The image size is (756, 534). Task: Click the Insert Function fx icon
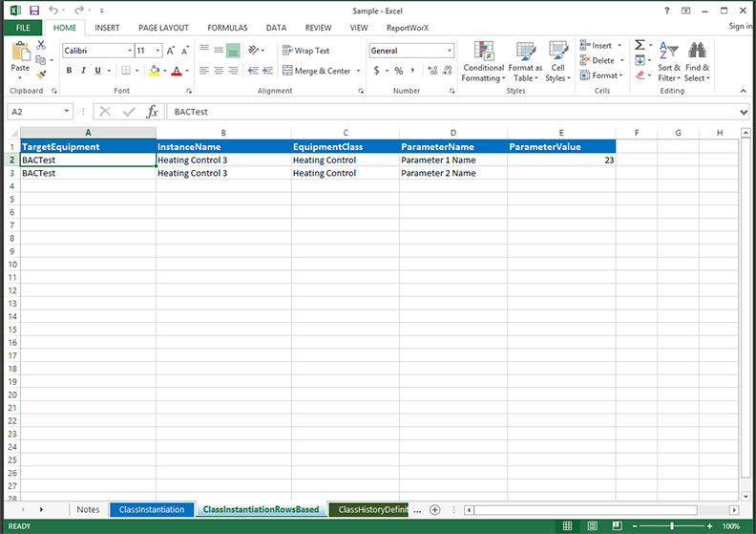[151, 112]
